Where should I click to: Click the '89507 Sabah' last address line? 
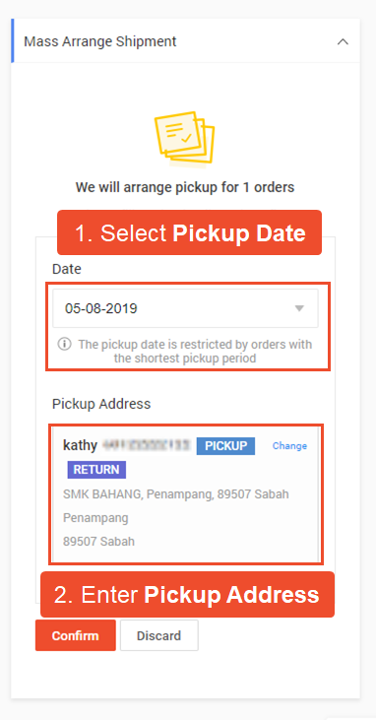[99, 542]
